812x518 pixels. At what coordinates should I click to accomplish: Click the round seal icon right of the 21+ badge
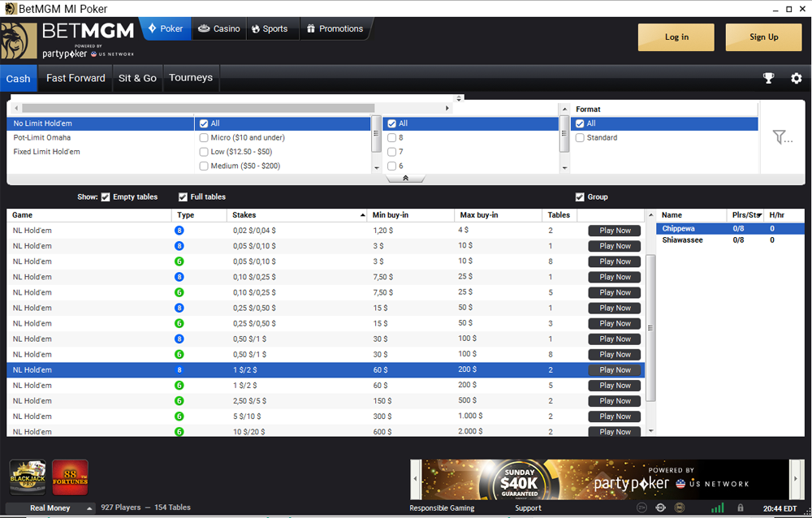(x=660, y=507)
